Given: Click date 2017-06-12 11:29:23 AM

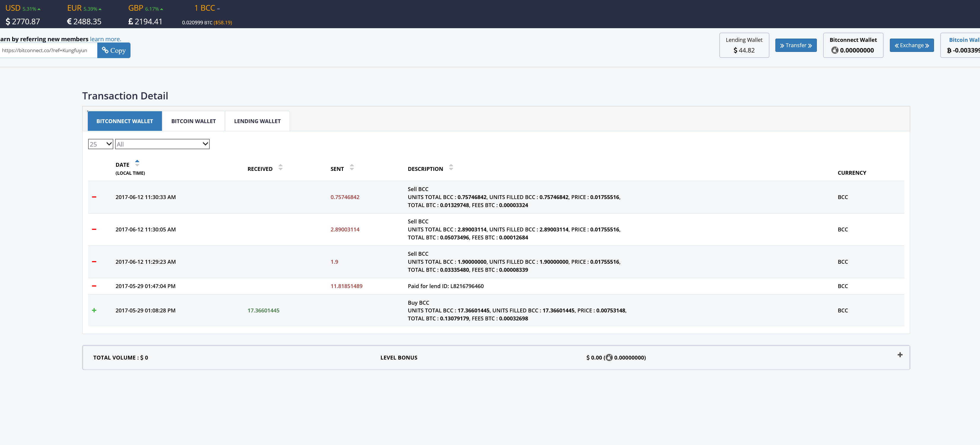Looking at the screenshot, I should point(146,262).
